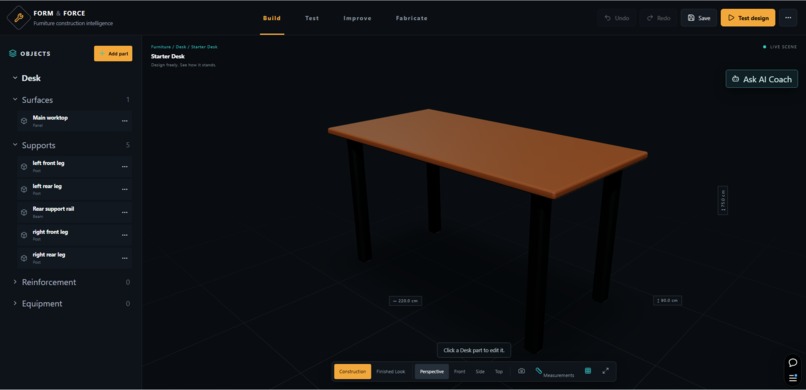Open the chat bubble icon
The height and width of the screenshot is (390, 806).
point(793,362)
